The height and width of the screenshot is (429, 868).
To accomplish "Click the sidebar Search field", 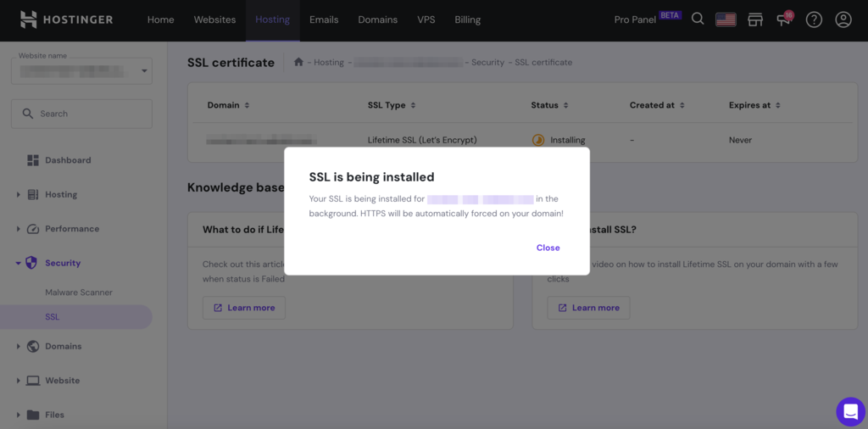I will click(81, 114).
